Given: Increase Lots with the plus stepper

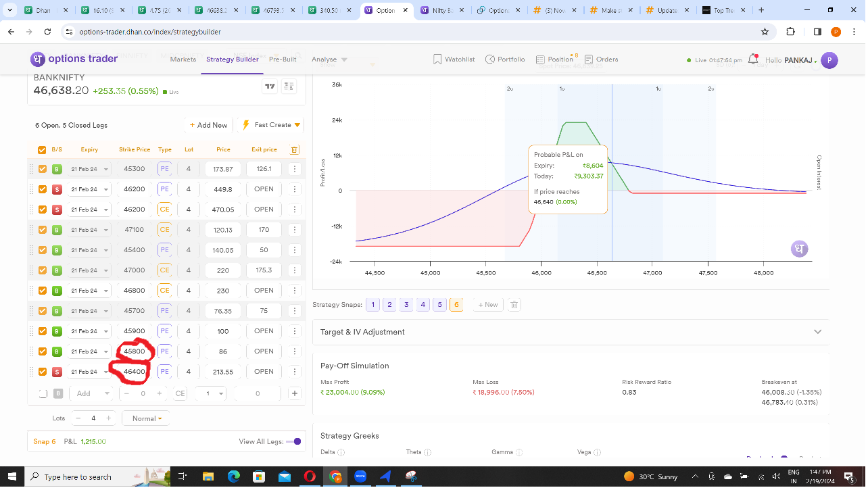Looking at the screenshot, I should 108,418.
